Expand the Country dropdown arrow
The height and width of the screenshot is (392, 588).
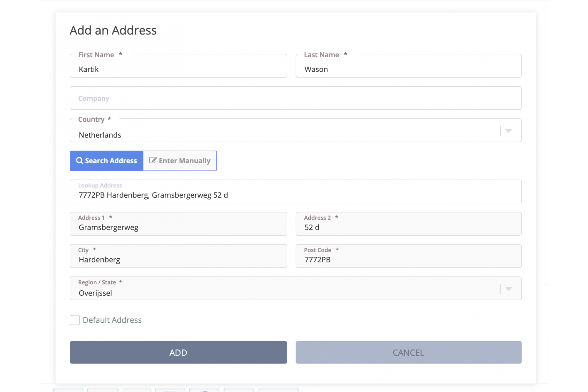[508, 131]
